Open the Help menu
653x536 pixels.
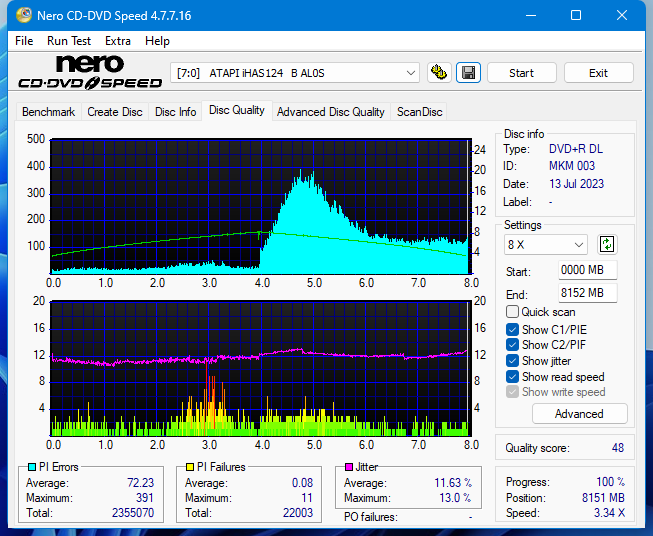(157, 41)
